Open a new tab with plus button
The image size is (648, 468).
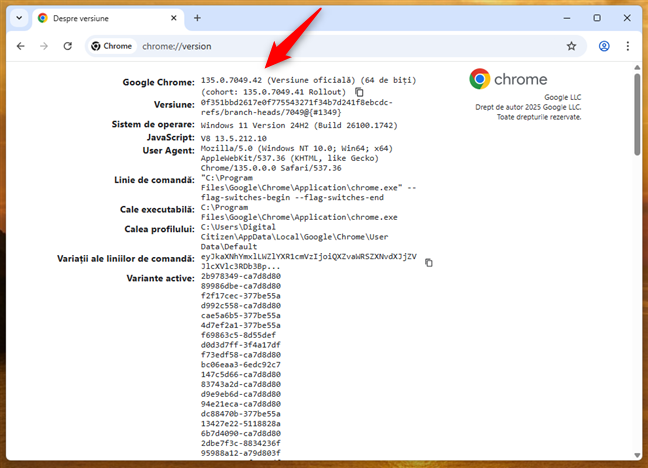click(x=197, y=18)
